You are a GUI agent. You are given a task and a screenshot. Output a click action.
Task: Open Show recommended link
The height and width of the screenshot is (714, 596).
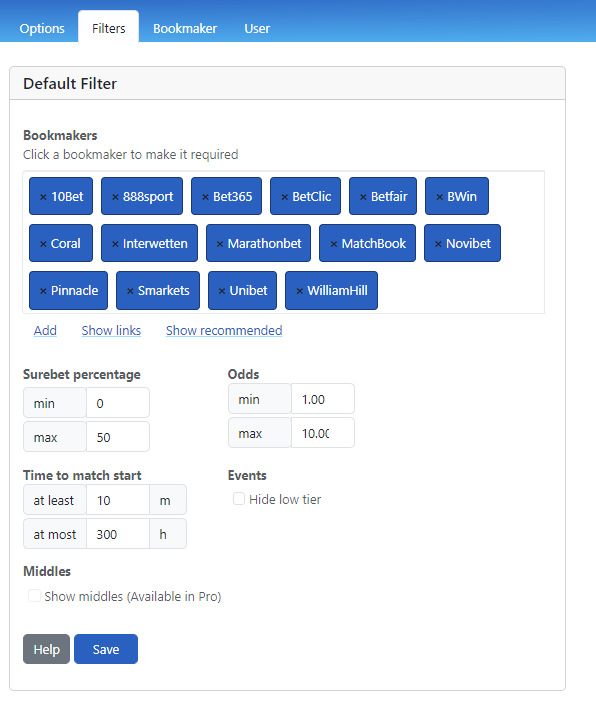tap(224, 331)
